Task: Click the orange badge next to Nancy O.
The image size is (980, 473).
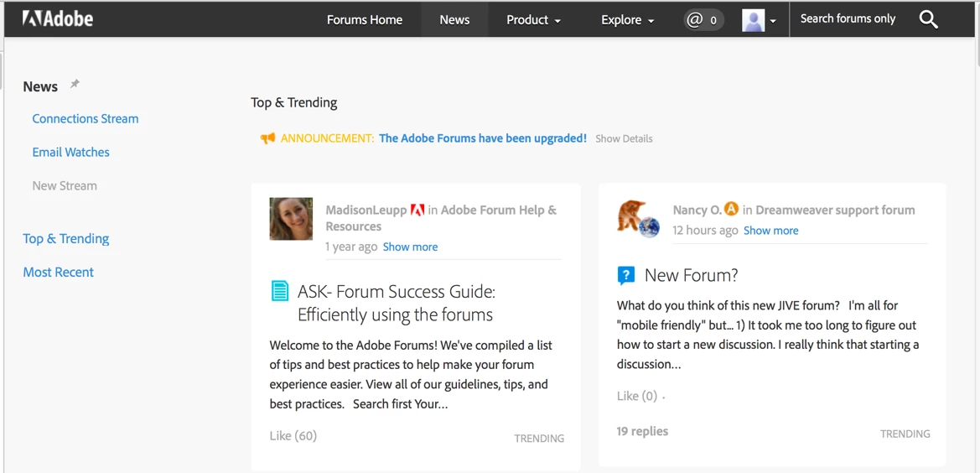Action: (731, 209)
